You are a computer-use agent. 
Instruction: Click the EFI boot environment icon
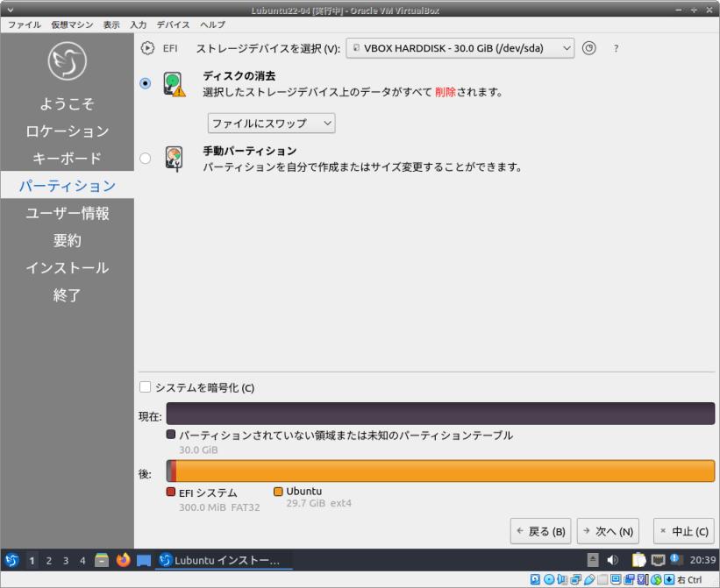147,48
